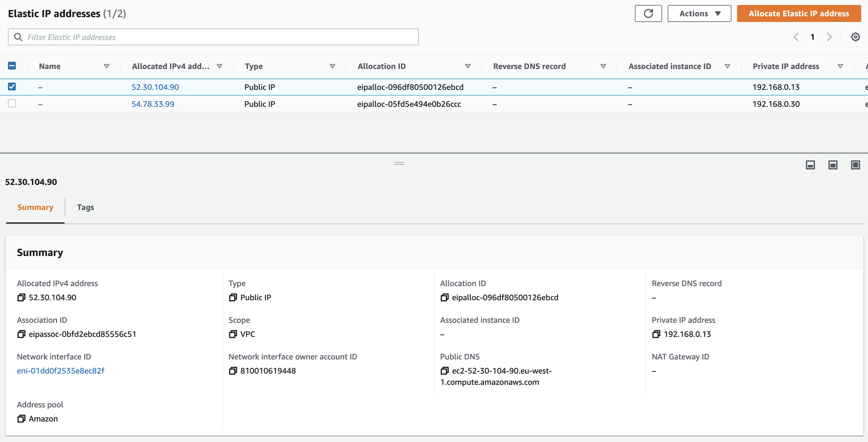Focus the Filter Elastic IP addresses field
Viewport: 868px width, 442px height.
(213, 37)
